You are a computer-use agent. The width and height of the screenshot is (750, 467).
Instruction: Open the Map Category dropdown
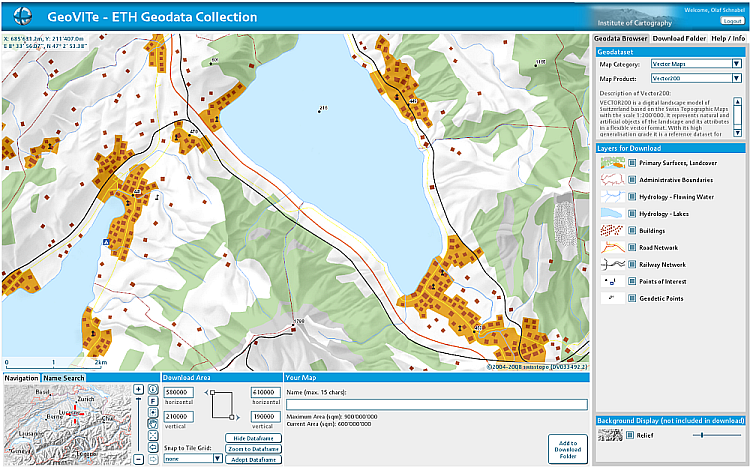(x=696, y=64)
